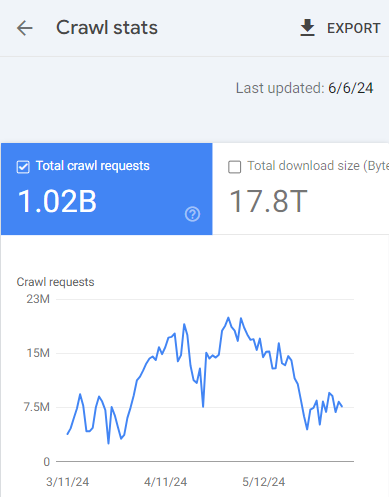Viewport: 389px width, 497px height.
Task: Click the 23M y-axis label
Action: [38, 299]
